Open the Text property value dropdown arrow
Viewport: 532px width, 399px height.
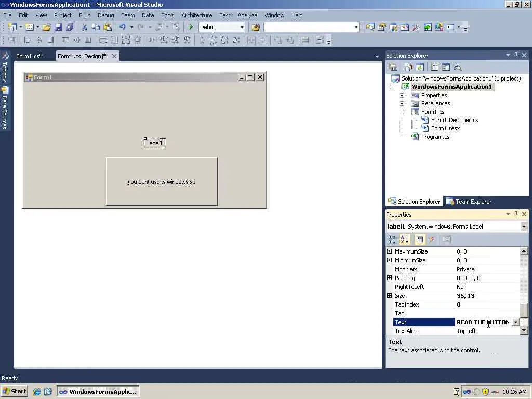[516, 322]
